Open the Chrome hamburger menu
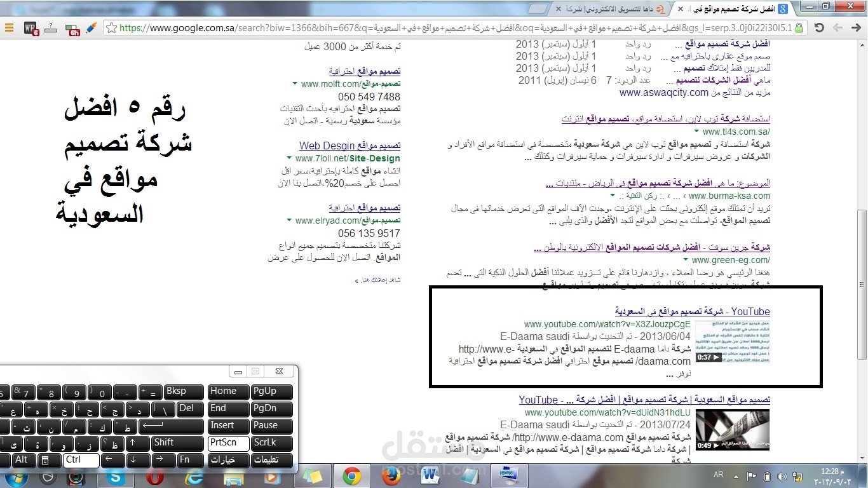This screenshot has width=868, height=488. point(9,28)
